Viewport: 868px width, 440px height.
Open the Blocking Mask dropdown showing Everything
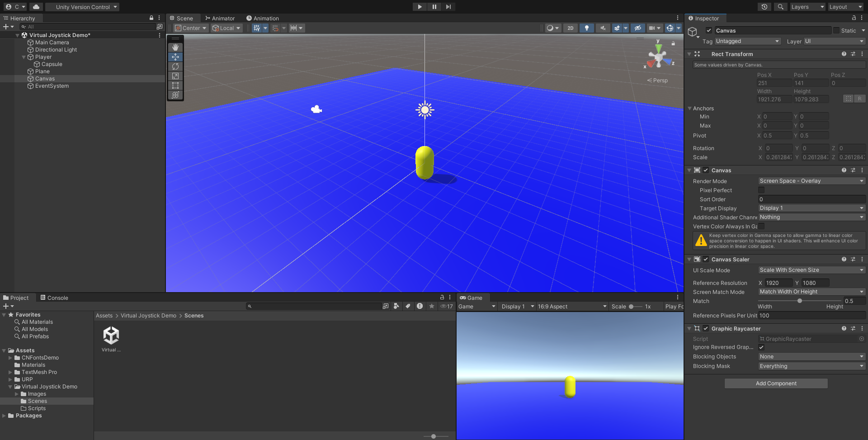[x=811, y=366]
